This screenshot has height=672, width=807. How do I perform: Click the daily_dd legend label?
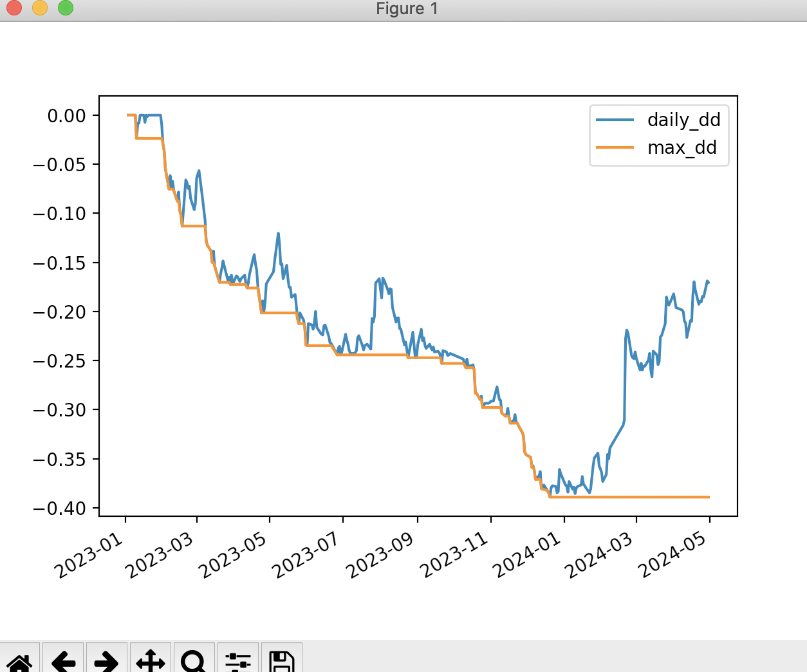(683, 120)
